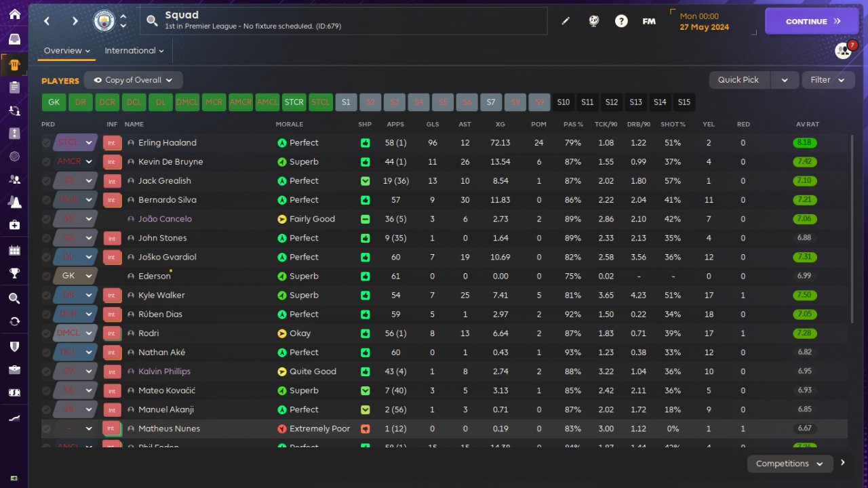Open the Competitions trophy icon
Image resolution: width=868 pixels, height=488 pixels.
14,273
